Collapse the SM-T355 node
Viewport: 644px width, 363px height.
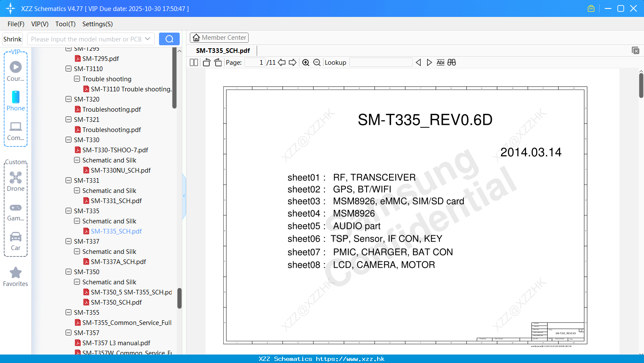click(x=69, y=312)
